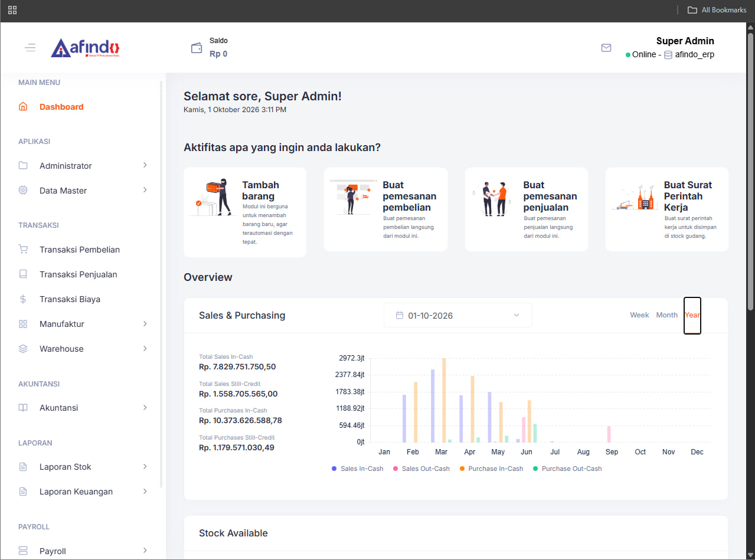Screen dimensions: 755x560
Task: Expand the Laporan Keuangan chevron
Action: (145, 491)
